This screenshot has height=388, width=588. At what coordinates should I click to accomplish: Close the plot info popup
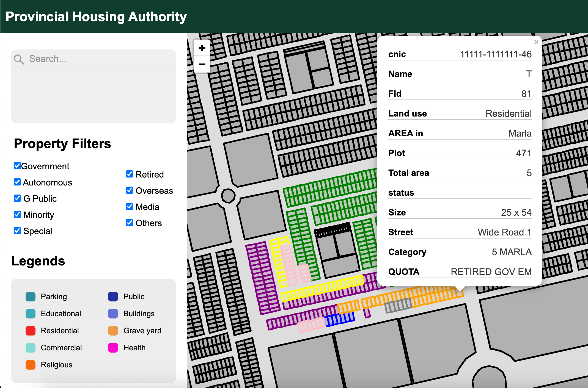[x=536, y=42]
